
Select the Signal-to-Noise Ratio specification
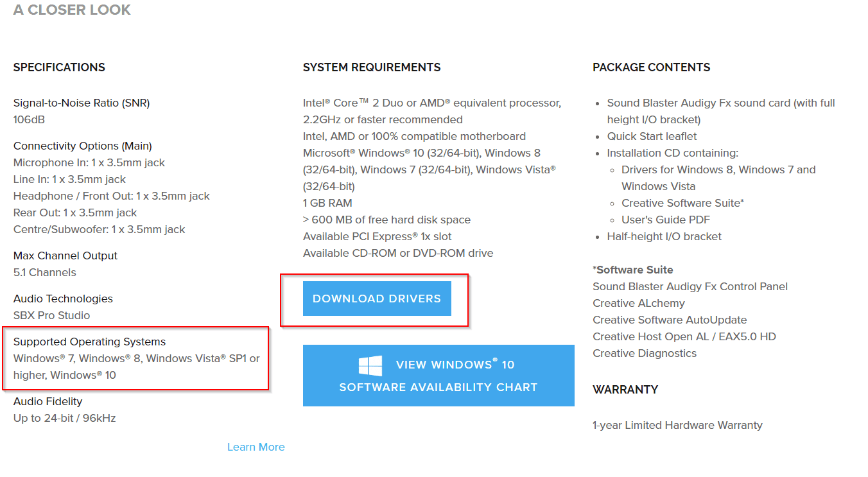click(x=81, y=102)
